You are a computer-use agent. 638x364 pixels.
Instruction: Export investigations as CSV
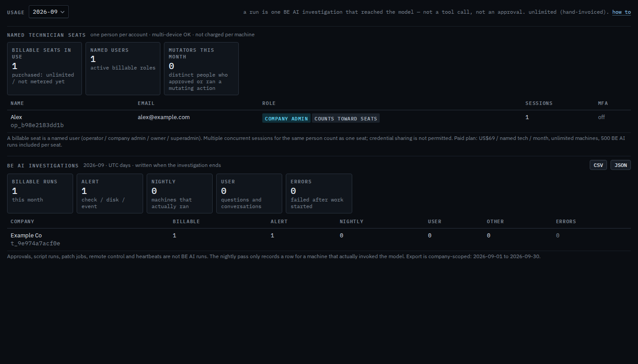coord(598,165)
